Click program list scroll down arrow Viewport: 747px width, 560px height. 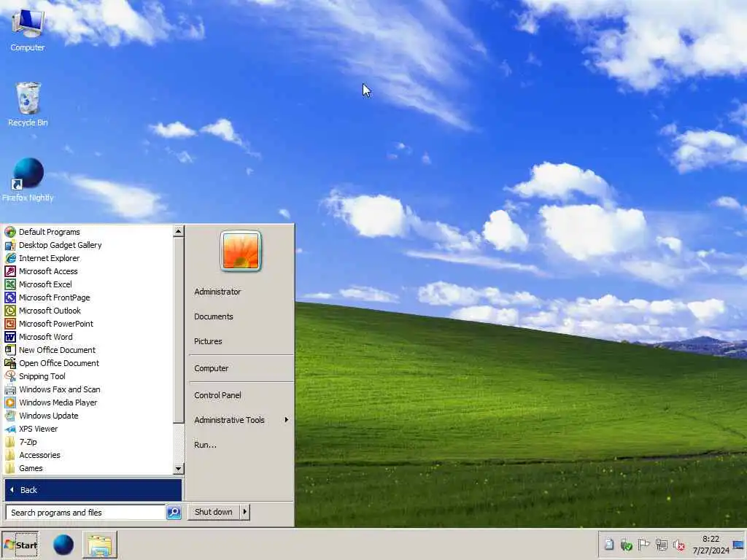coord(179,469)
